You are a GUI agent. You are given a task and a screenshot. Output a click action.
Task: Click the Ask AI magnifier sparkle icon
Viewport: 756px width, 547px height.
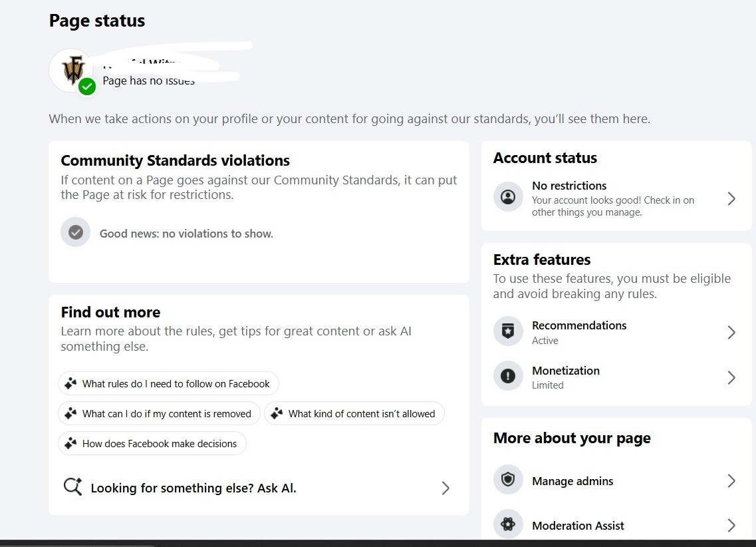tap(72, 486)
